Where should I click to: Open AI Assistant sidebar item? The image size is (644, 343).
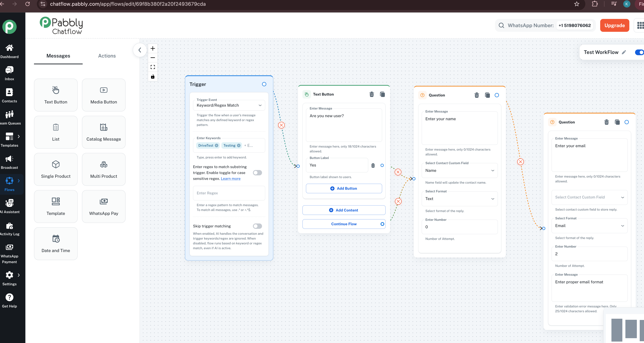click(x=9, y=207)
